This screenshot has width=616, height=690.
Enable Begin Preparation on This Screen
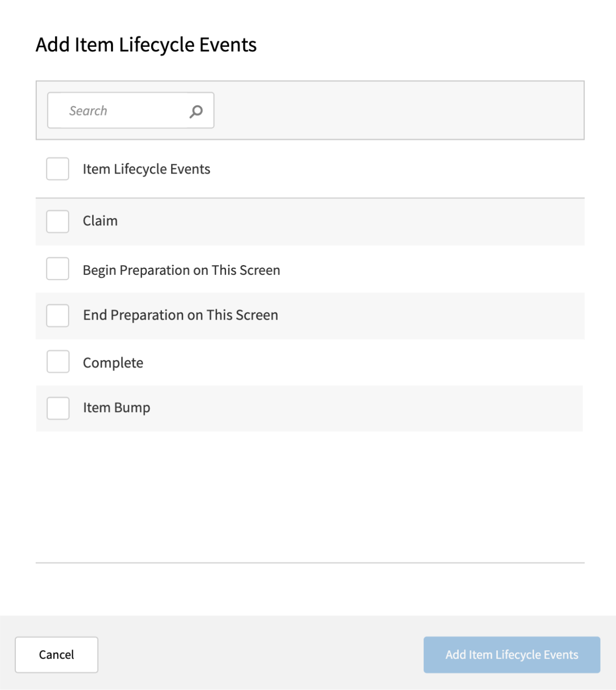[x=58, y=270]
